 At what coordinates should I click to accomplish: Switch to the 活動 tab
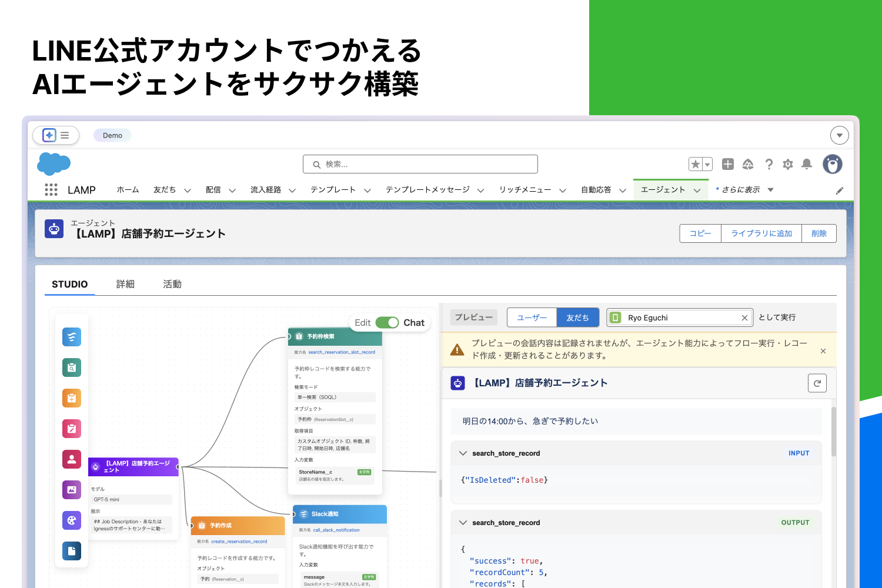click(x=172, y=285)
